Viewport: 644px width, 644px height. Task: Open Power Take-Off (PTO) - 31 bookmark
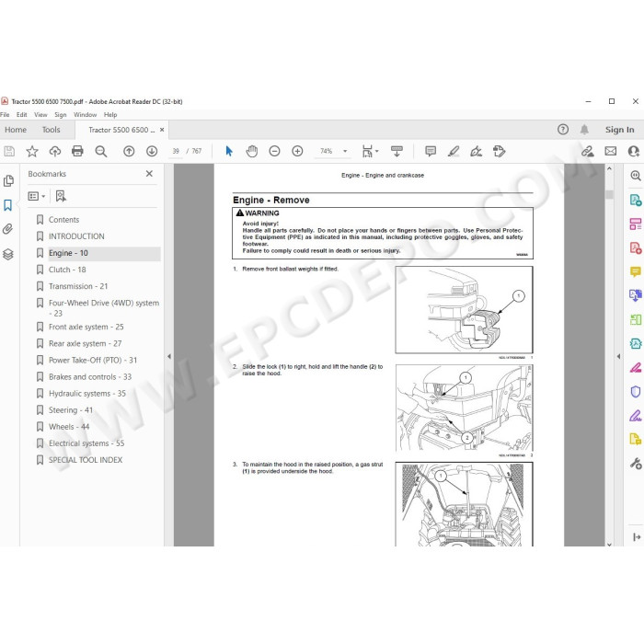click(93, 361)
